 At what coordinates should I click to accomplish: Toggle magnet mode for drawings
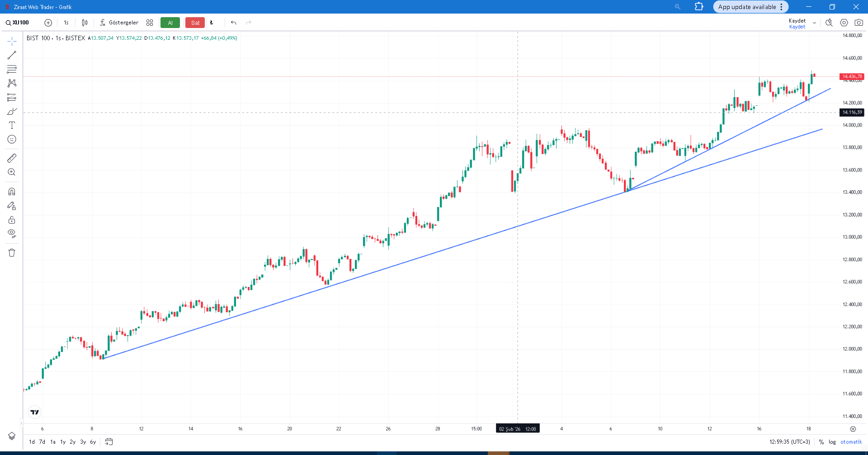(12, 192)
